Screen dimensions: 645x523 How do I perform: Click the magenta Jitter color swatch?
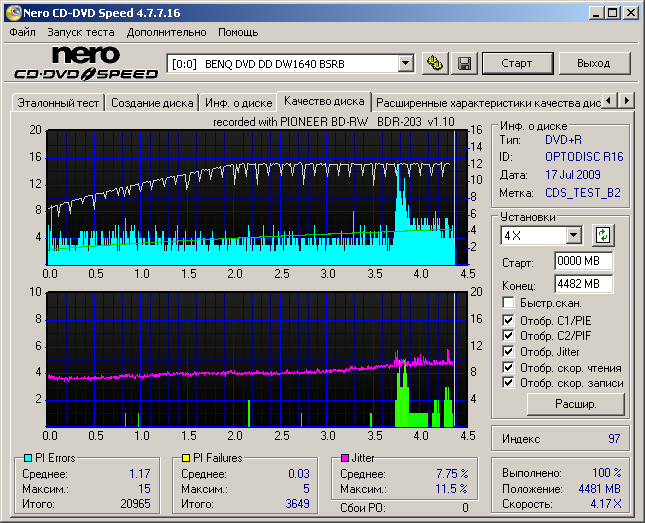pyautogui.click(x=345, y=458)
